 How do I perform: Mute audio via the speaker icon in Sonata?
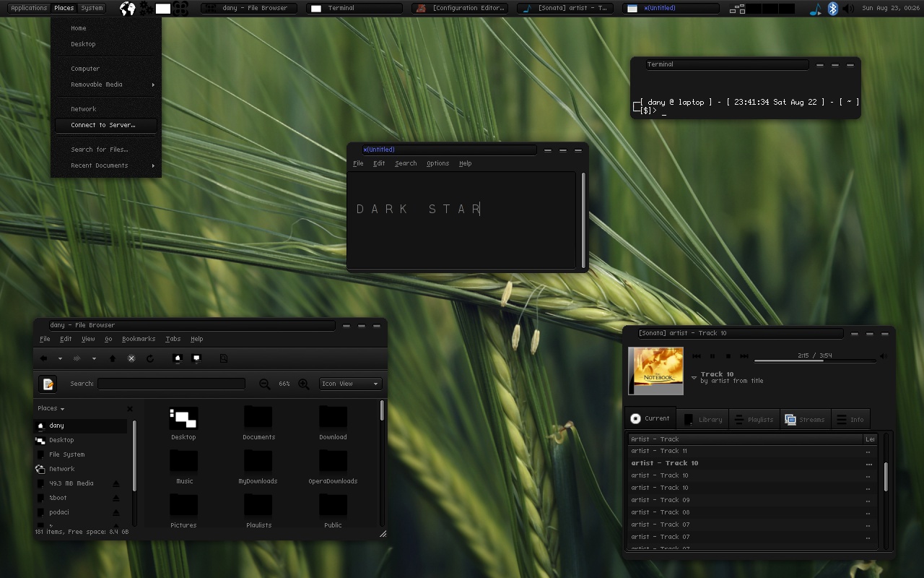pos(883,355)
